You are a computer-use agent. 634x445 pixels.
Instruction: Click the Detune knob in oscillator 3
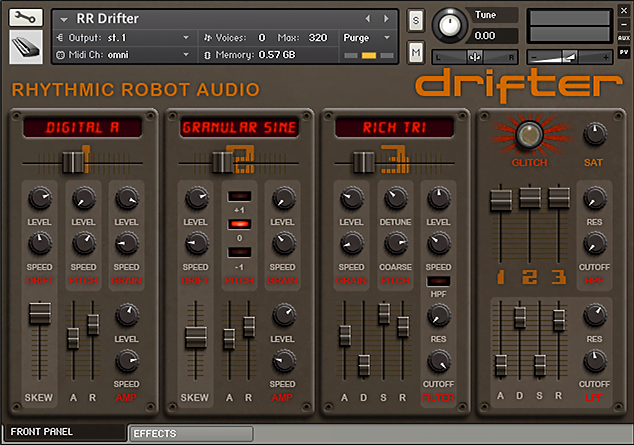tap(394, 198)
